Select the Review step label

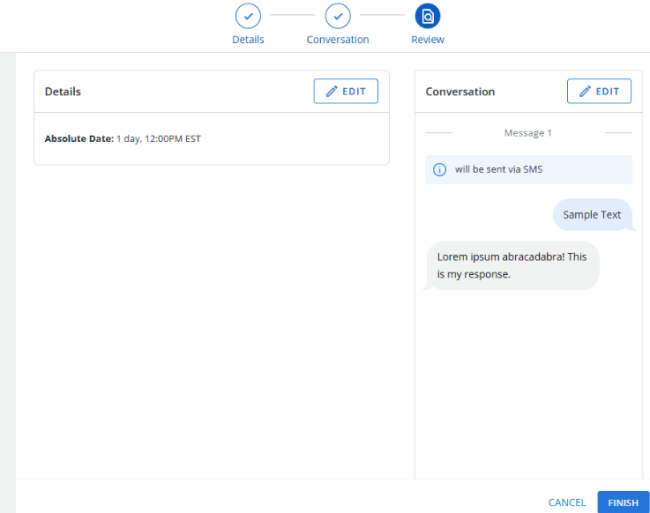tap(427, 40)
